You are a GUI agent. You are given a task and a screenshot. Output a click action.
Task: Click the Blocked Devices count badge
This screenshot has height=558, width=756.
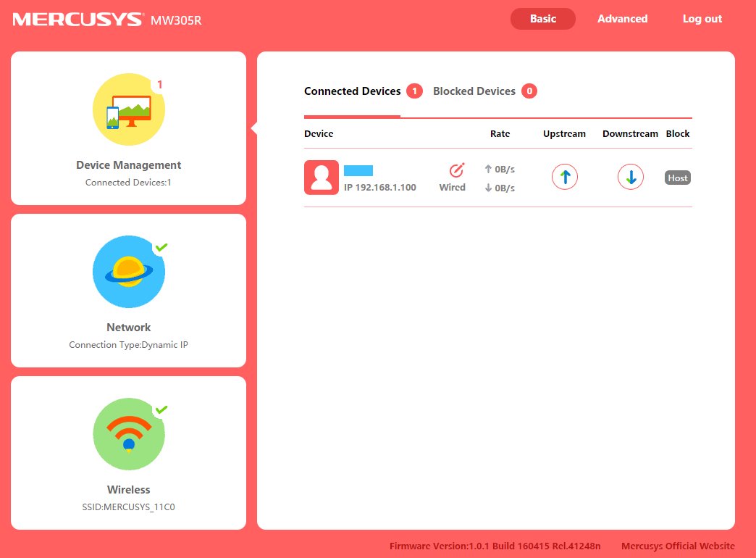pyautogui.click(x=529, y=91)
